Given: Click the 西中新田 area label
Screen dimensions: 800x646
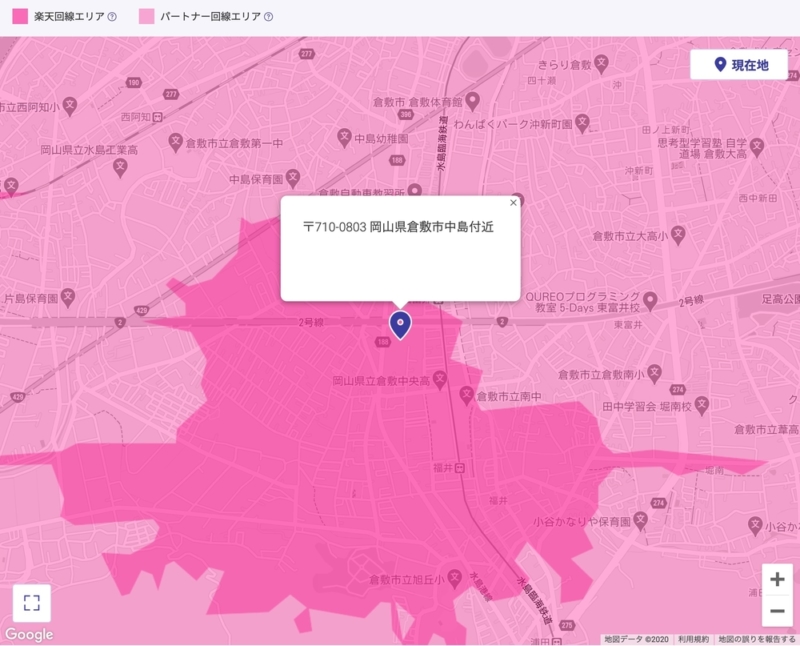Looking at the screenshot, I should click(x=758, y=198).
